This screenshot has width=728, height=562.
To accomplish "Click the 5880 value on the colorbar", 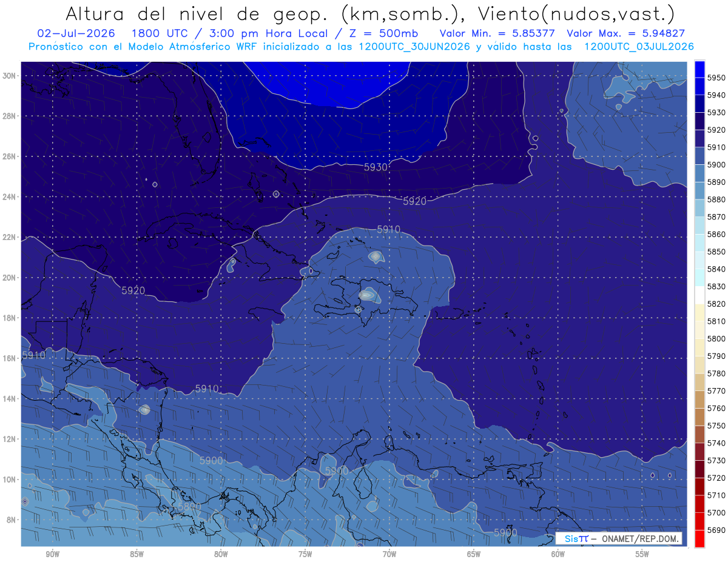I will tap(716, 199).
